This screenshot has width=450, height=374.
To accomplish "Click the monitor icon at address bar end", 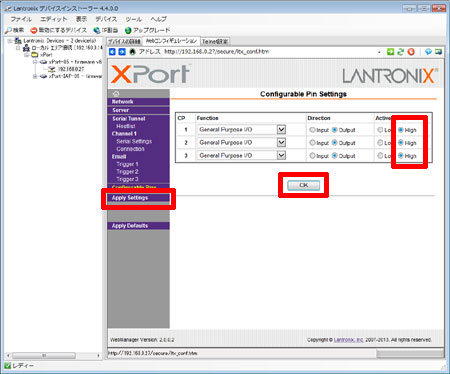I will click(438, 52).
